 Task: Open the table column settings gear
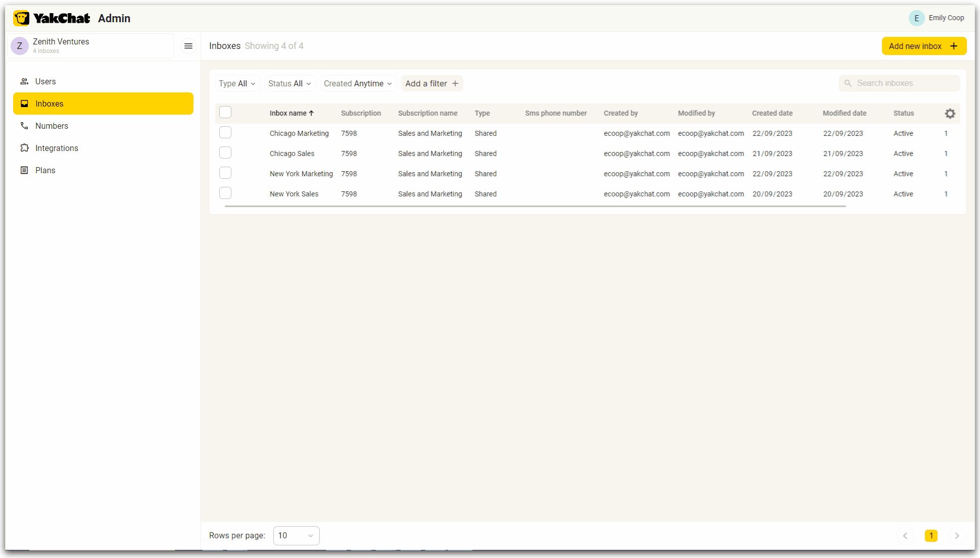pyautogui.click(x=950, y=113)
